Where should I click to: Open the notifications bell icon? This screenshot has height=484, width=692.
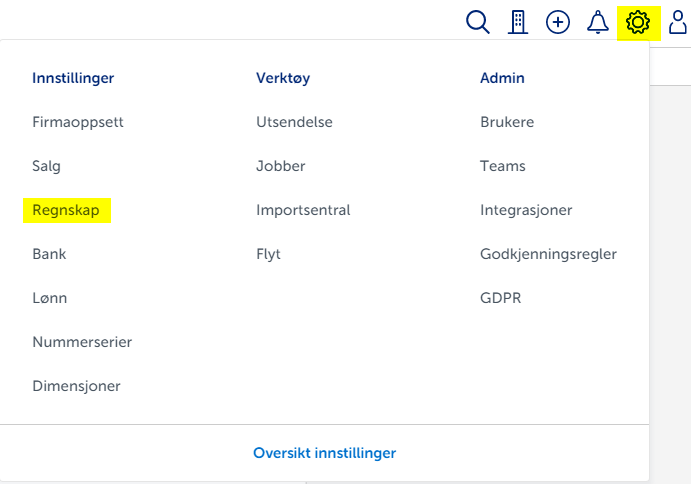598,22
